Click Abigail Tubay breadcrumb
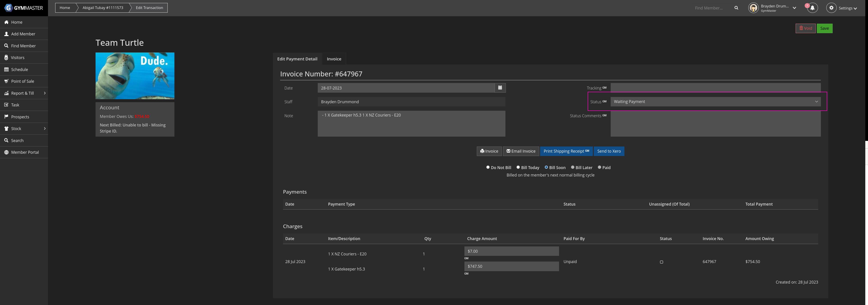The image size is (868, 305). click(x=103, y=8)
